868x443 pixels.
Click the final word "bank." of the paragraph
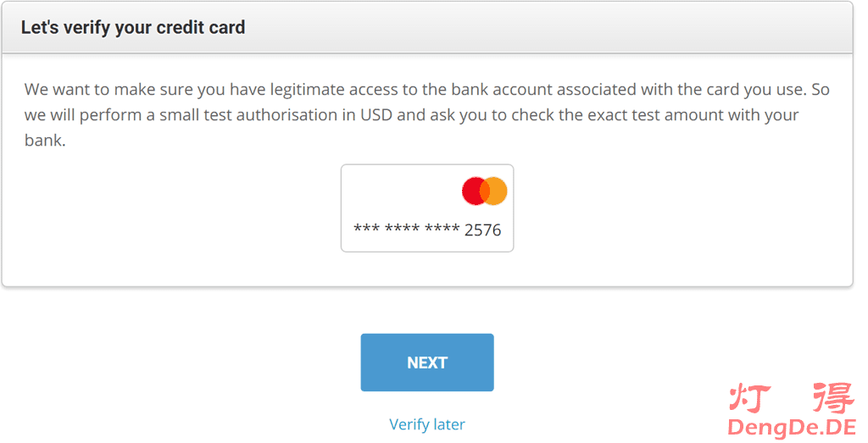click(45, 140)
